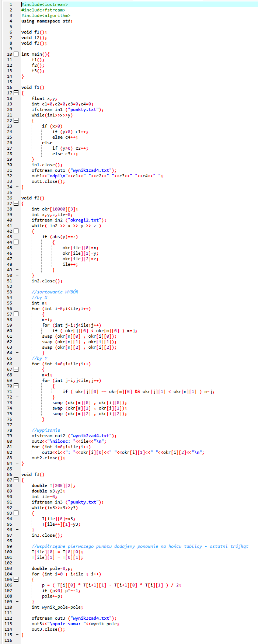Collapse the if abs(y)==z block
The image size is (258, 644).
coord(16,242)
